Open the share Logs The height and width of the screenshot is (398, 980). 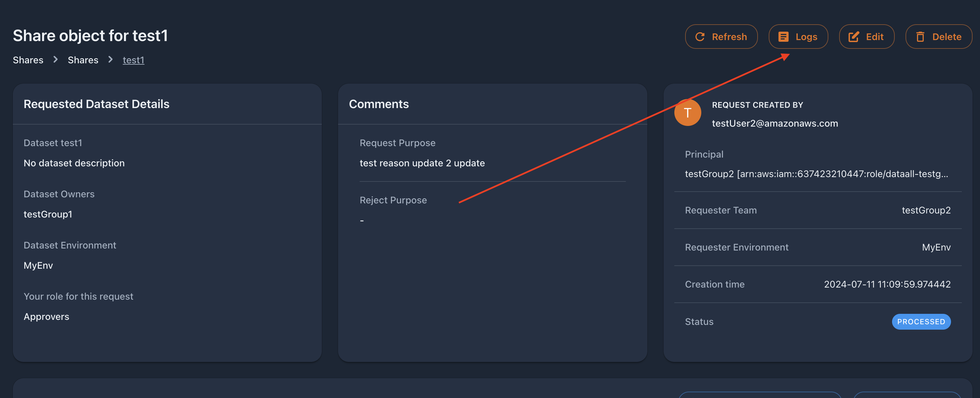[x=798, y=36]
